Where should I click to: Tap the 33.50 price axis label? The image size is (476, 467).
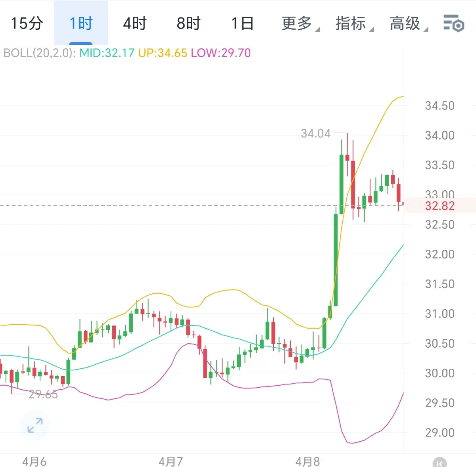point(440,165)
